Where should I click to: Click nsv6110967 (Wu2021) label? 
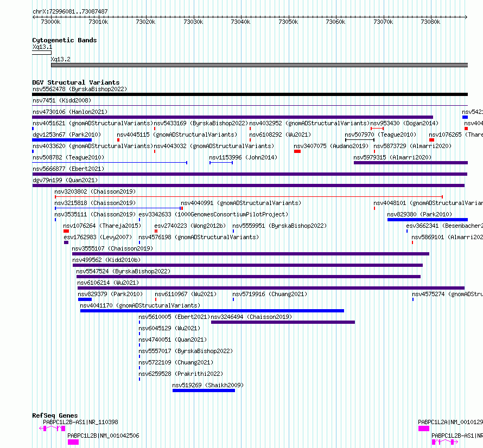tap(186, 294)
